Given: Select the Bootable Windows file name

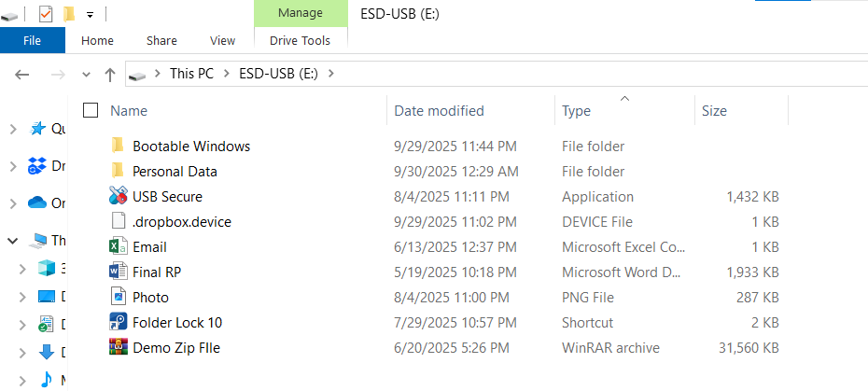Looking at the screenshot, I should (191, 147).
